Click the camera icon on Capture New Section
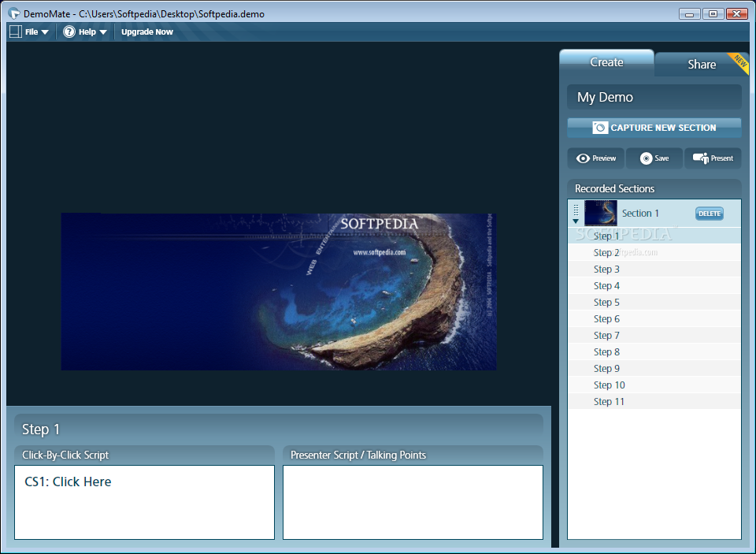The image size is (756, 554). pos(600,128)
